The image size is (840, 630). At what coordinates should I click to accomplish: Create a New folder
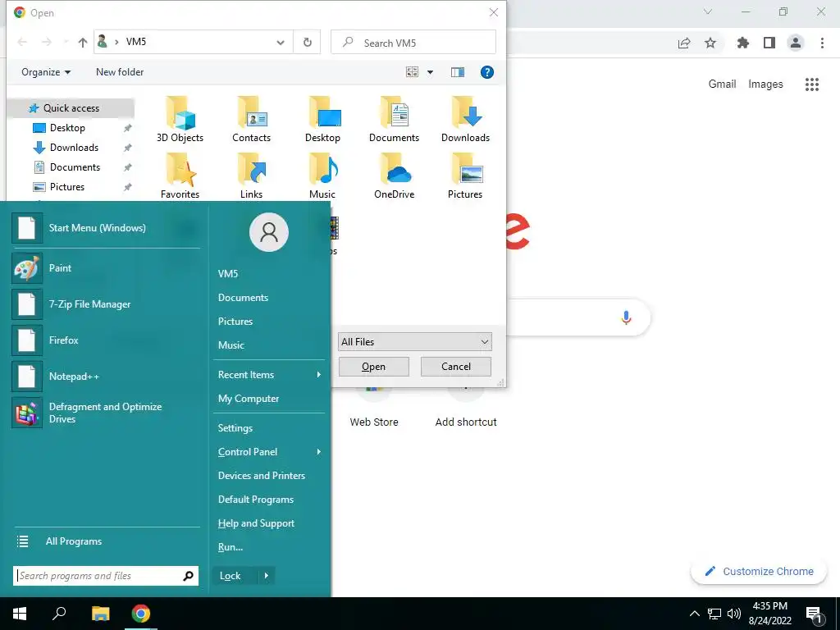coord(120,72)
